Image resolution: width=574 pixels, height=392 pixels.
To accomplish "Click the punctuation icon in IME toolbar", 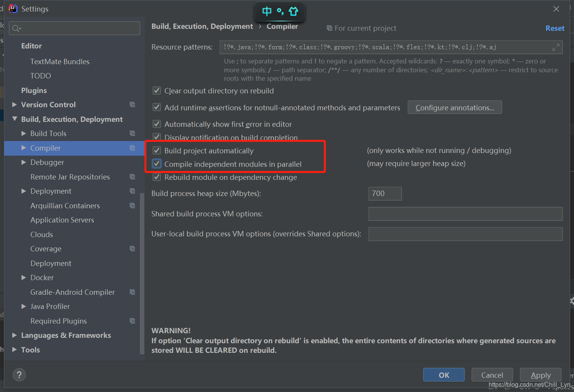I will [x=280, y=12].
